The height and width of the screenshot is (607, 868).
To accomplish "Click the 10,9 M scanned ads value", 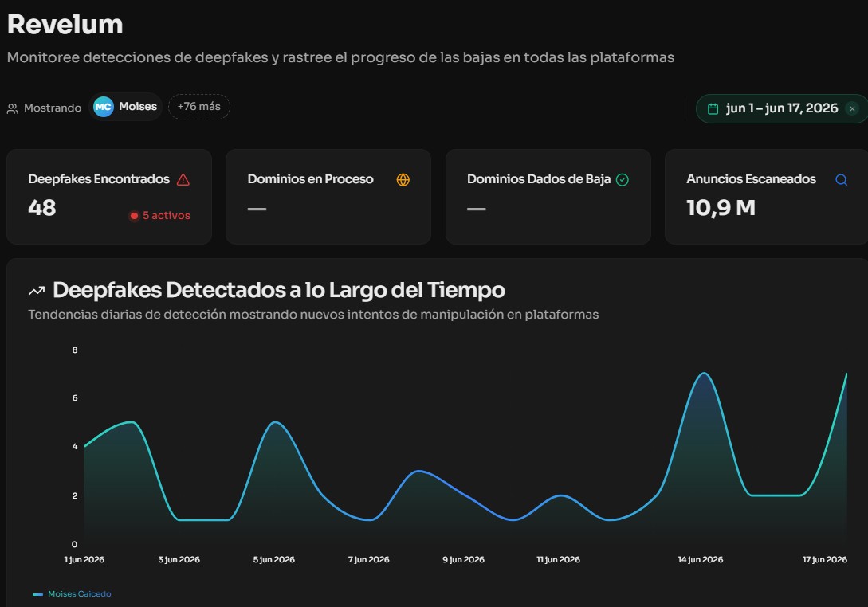I will 721,207.
